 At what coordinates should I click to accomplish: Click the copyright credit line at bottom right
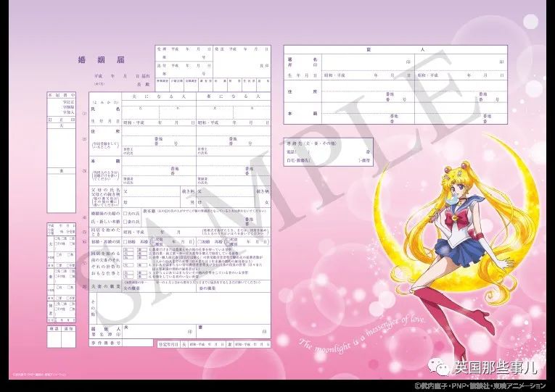tap(481, 385)
